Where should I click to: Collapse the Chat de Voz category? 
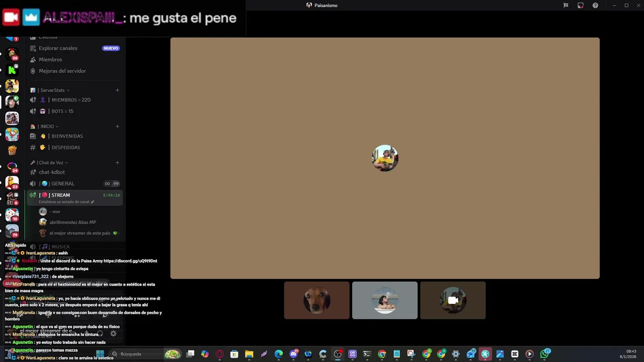[x=49, y=163]
